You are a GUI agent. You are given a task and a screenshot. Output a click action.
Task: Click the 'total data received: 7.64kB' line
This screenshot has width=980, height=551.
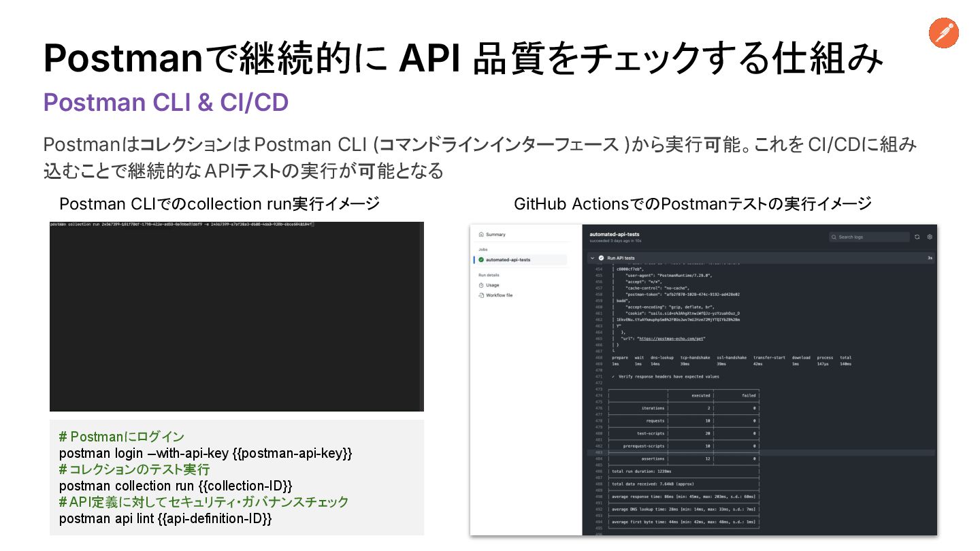653,484
